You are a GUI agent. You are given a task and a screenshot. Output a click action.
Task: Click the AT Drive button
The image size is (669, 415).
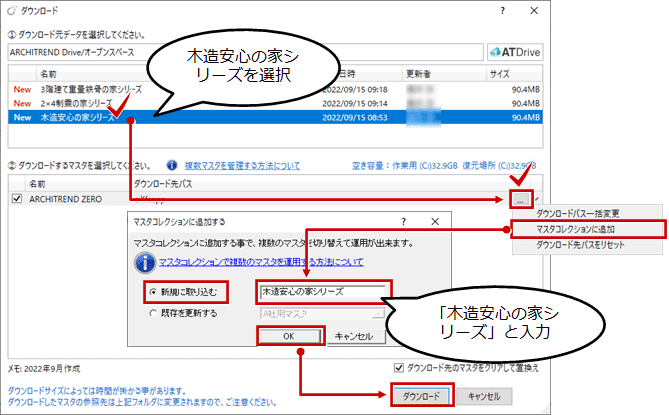coord(515,52)
